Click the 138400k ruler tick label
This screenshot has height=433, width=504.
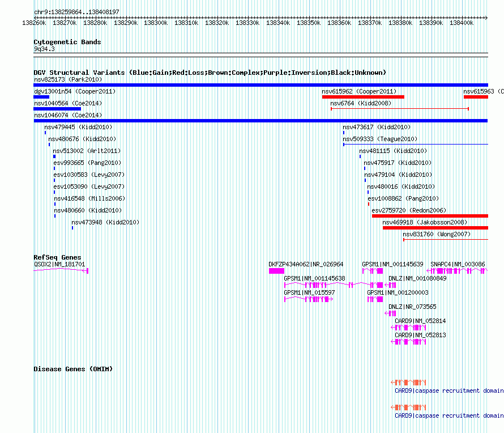[462, 23]
